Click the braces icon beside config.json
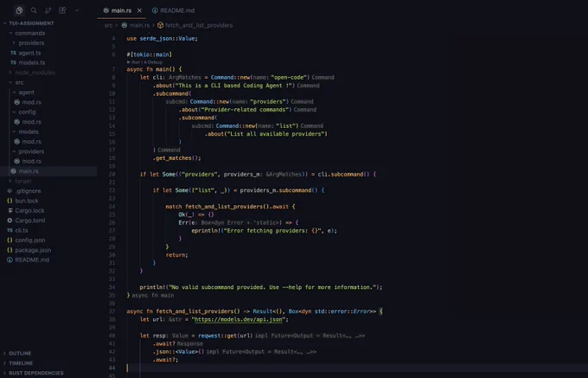Viewport: 588px width, 378px height. pyautogui.click(x=10, y=240)
